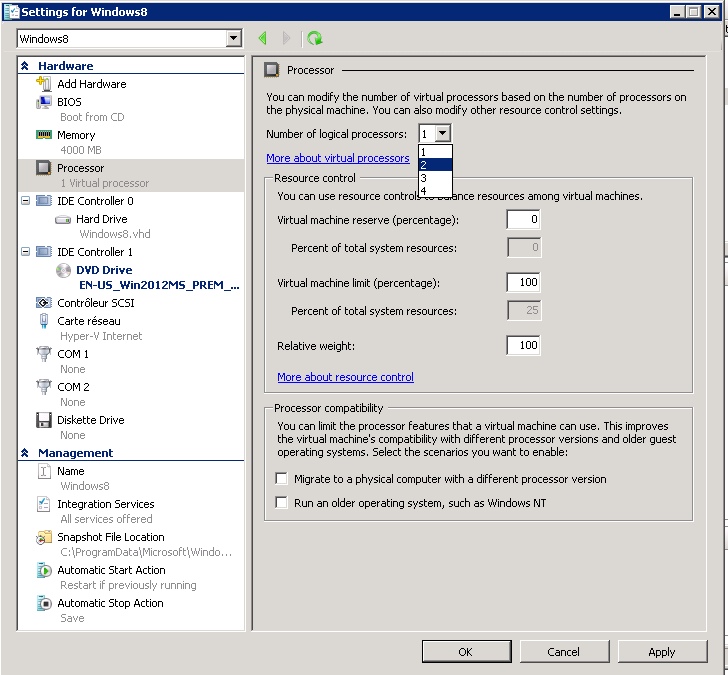This screenshot has width=728, height=675.
Task: Select the DVD Drive label
Action: pyautogui.click(x=104, y=270)
